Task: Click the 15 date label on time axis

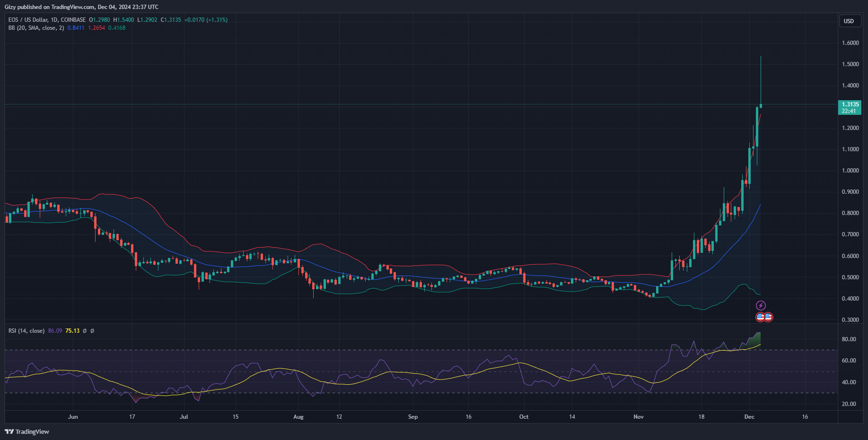Action: click(x=236, y=417)
